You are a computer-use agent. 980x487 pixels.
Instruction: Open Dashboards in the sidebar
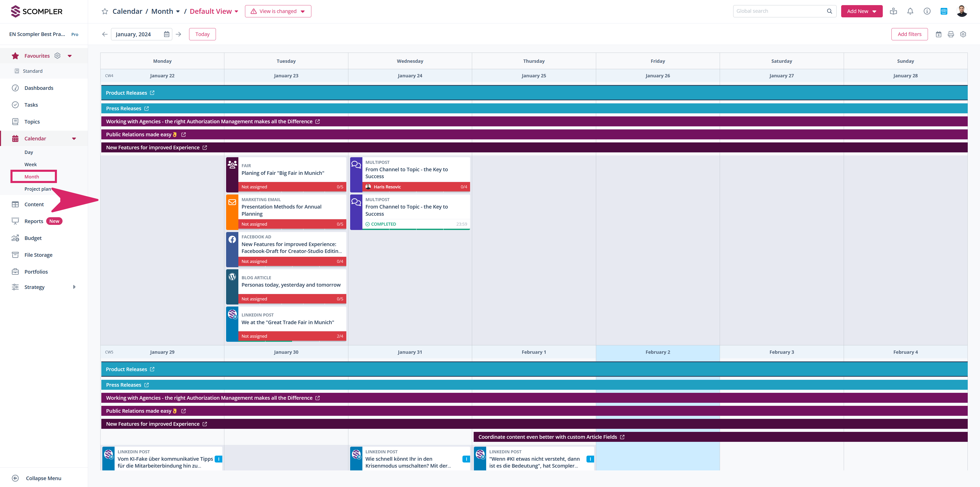coord(39,88)
